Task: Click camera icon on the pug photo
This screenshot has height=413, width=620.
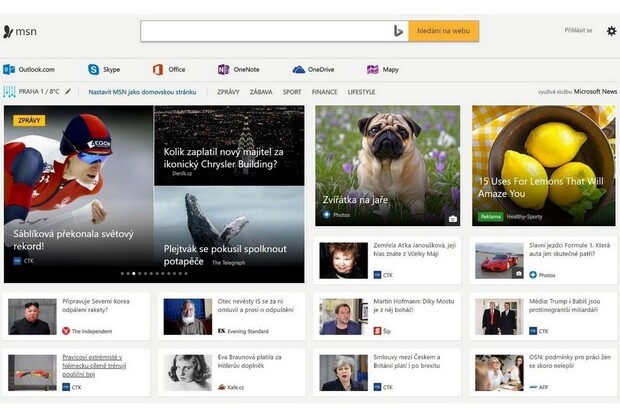Action: 453,219
